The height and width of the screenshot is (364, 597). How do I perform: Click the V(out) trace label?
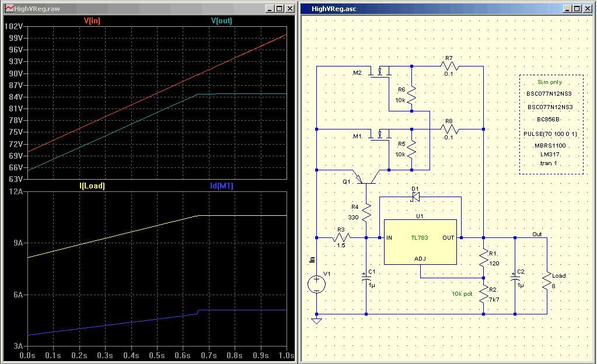pos(222,20)
